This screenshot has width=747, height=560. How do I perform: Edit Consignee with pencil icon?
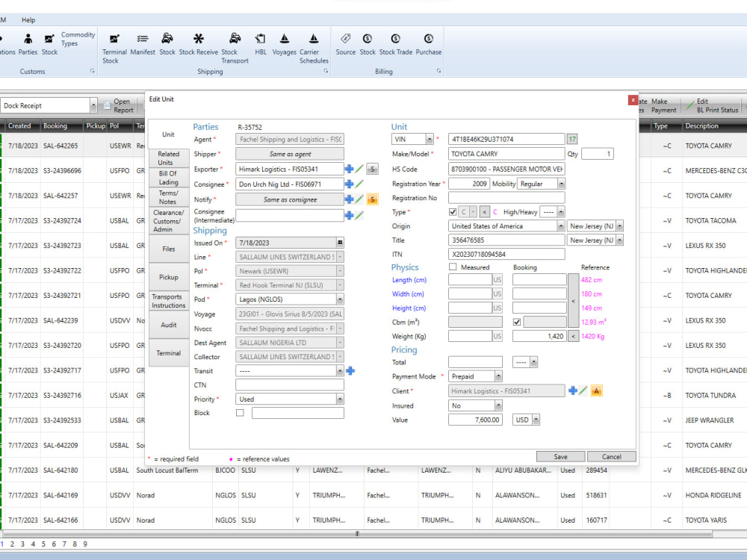coord(360,184)
